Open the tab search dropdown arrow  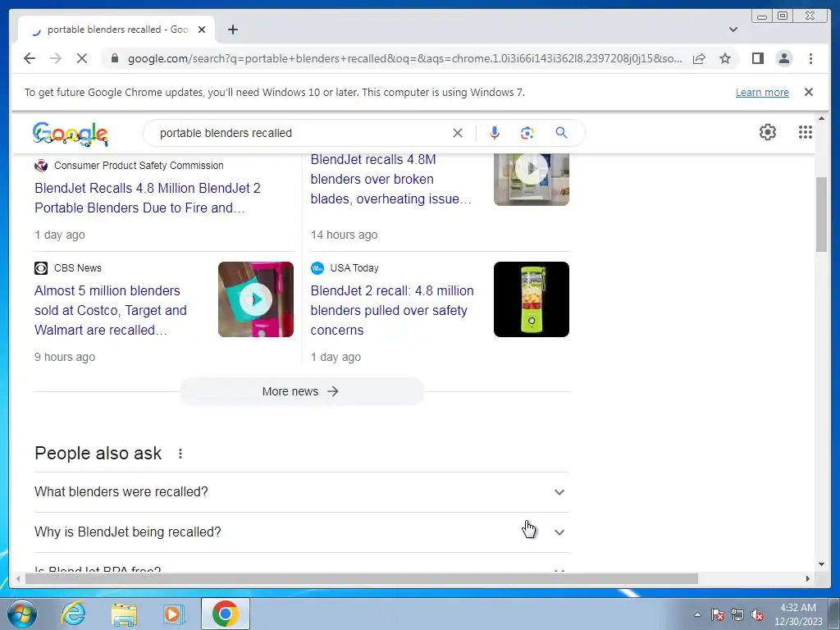(x=733, y=30)
